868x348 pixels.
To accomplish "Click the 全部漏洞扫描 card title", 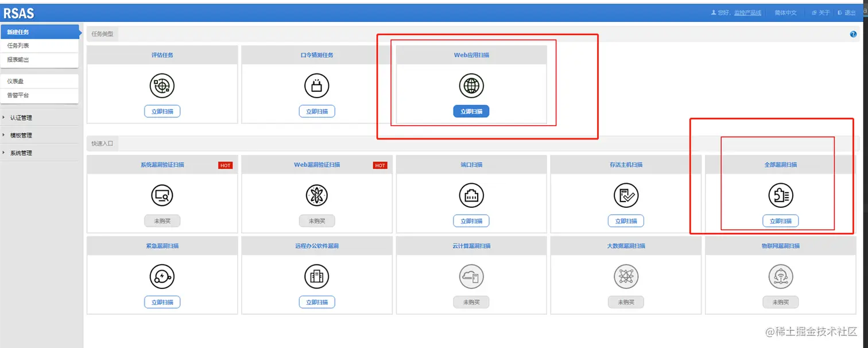I will click(x=781, y=165).
